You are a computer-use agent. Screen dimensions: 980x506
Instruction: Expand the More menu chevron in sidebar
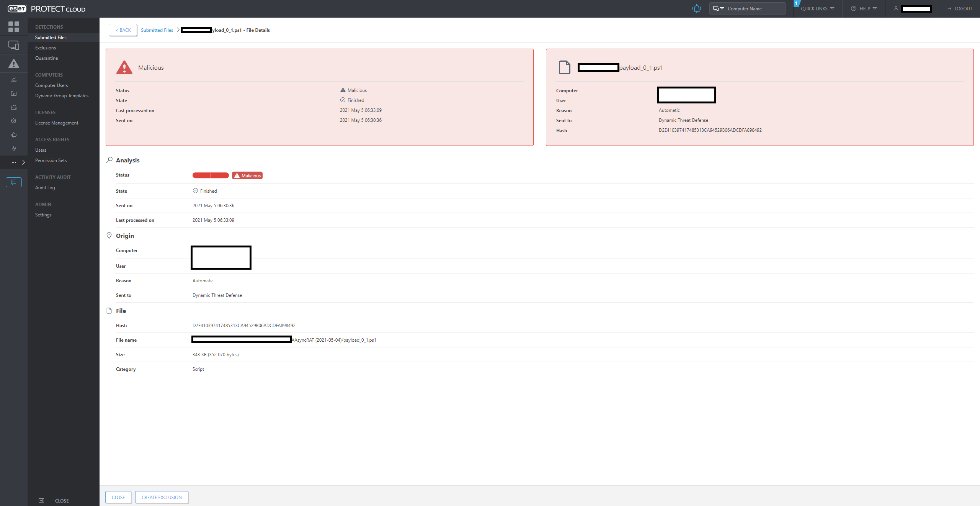[23, 162]
